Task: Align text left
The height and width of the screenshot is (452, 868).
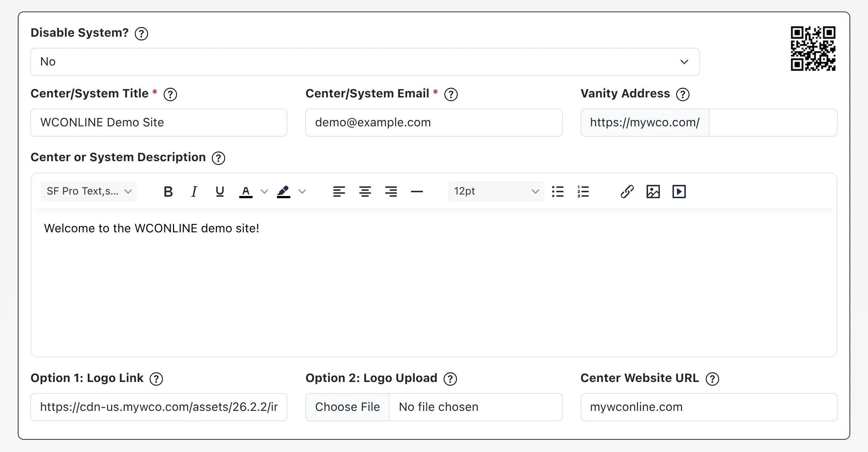Action: tap(339, 192)
